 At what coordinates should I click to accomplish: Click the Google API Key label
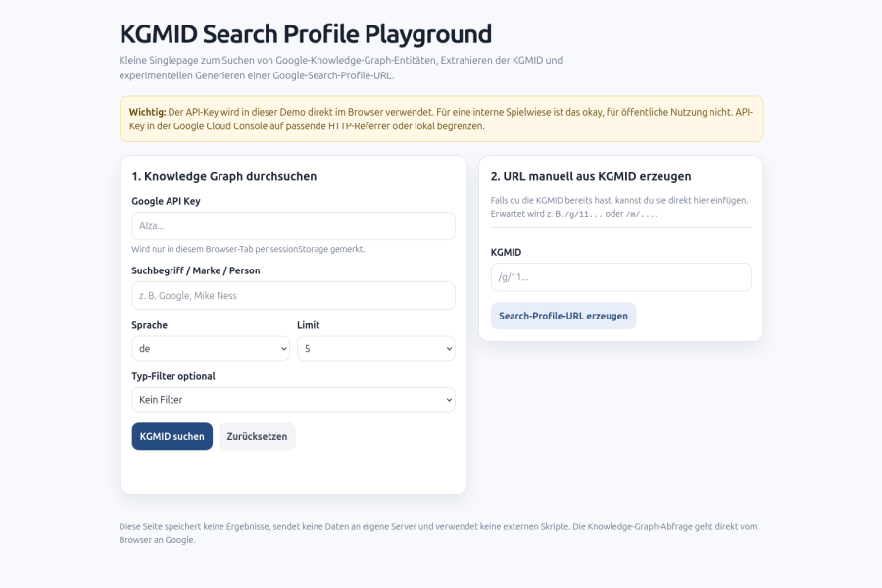pos(166,201)
